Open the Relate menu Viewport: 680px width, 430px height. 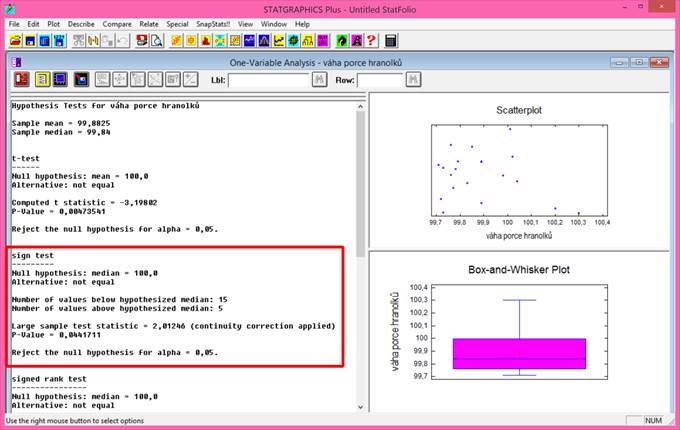(149, 24)
